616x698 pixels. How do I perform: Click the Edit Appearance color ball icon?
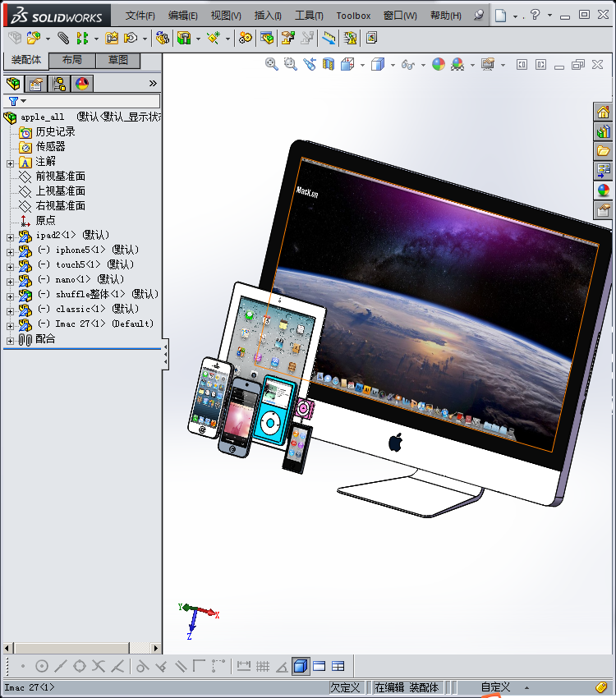click(x=439, y=65)
